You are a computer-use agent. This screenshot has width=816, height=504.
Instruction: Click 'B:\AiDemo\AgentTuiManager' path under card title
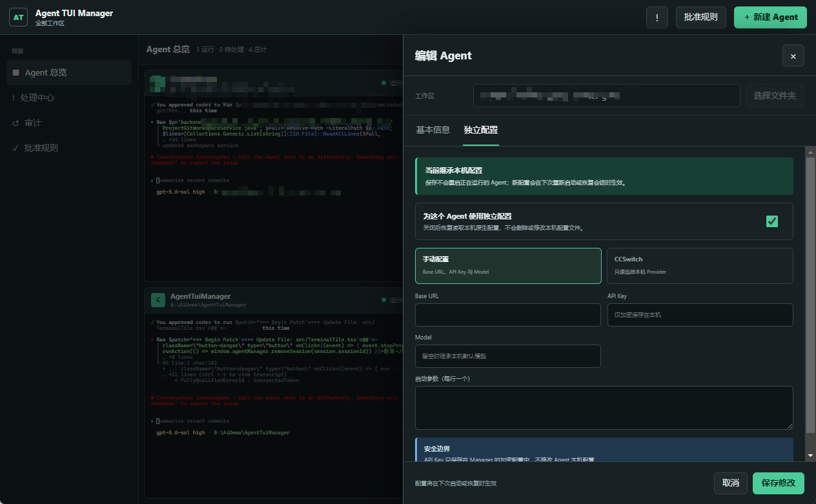[x=209, y=305]
